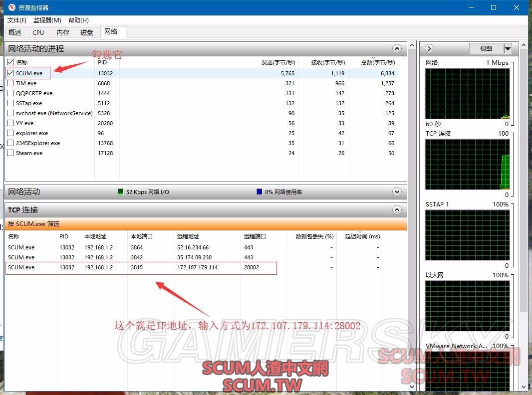Sort by 接收(字节/秒) column header
This screenshot has height=395, width=532.
(328, 62)
